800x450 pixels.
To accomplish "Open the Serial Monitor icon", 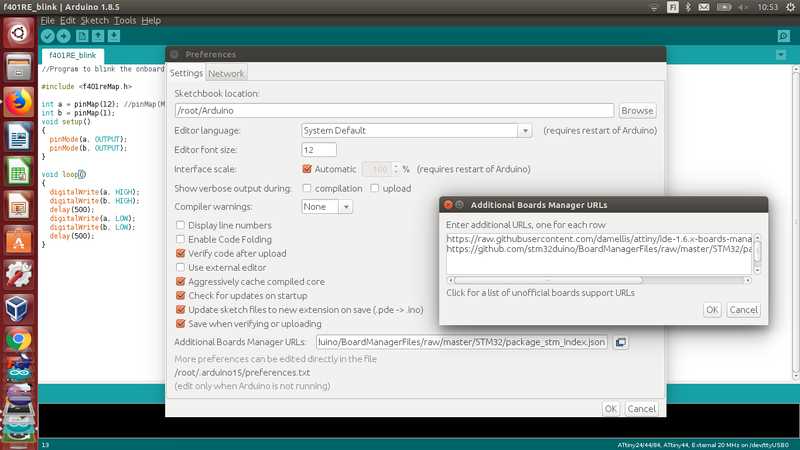I will 784,36.
